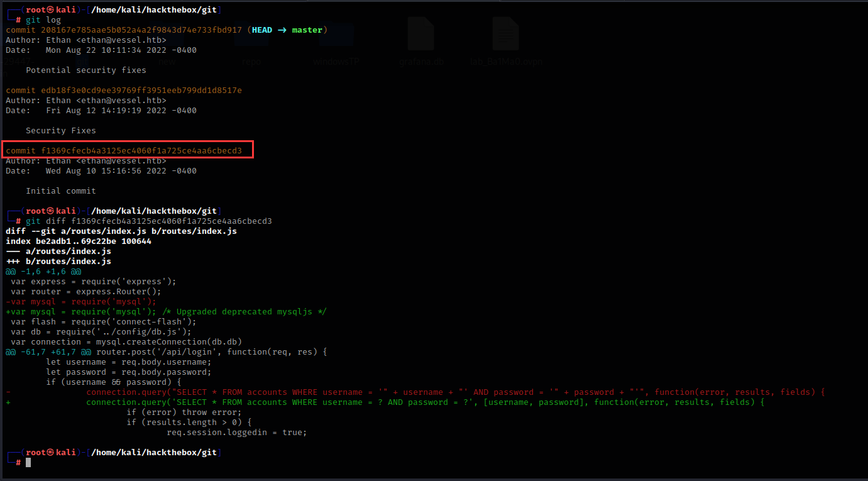This screenshot has height=481, width=868.
Task: Click the 'git log' command text
Action: click(x=43, y=20)
